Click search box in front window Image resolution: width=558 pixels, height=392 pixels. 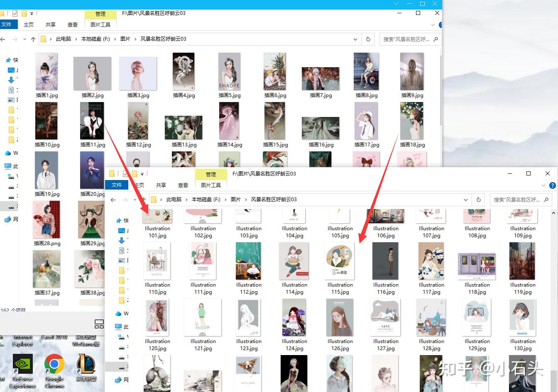(520, 200)
